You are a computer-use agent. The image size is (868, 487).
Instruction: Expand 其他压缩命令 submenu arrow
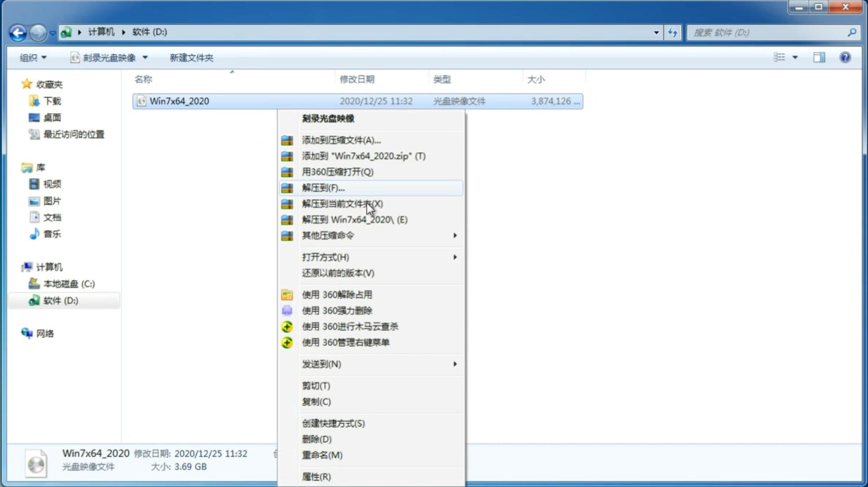(455, 235)
